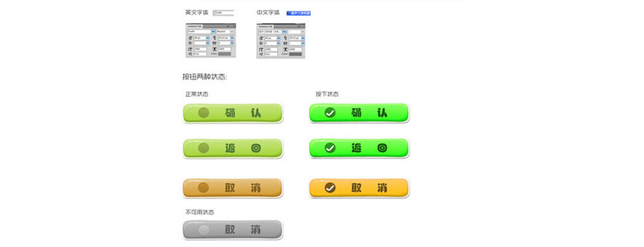The image size is (644, 247).
Task: Click the 按下状态 label
Action: (x=327, y=94)
